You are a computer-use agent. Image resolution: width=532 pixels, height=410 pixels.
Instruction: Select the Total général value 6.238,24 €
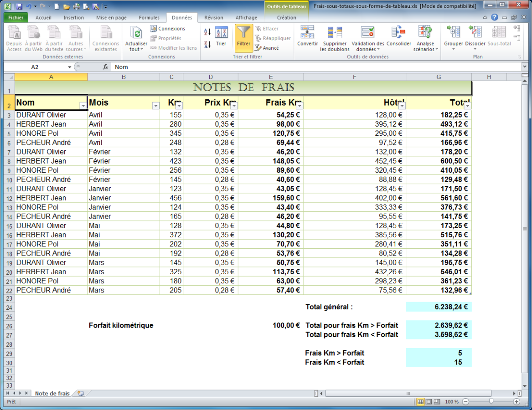point(439,307)
